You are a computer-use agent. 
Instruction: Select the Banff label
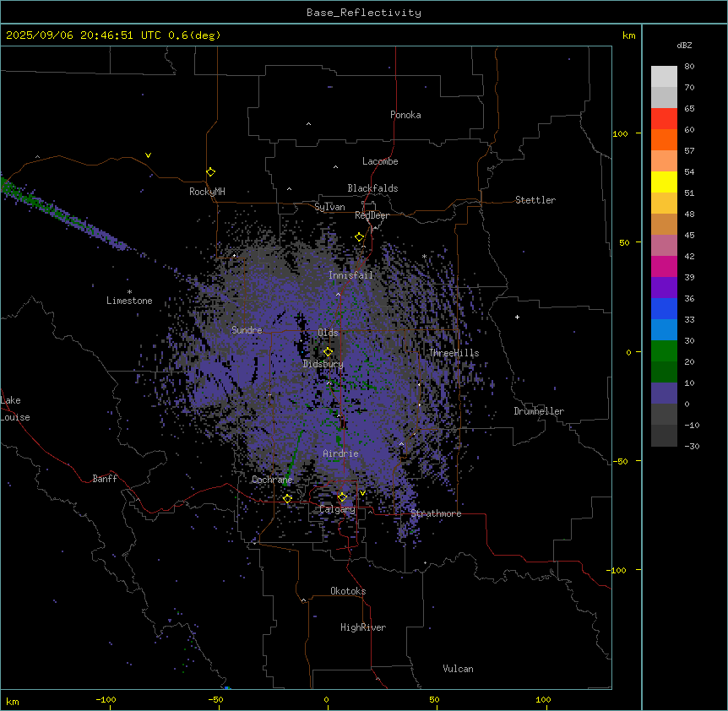tap(105, 479)
